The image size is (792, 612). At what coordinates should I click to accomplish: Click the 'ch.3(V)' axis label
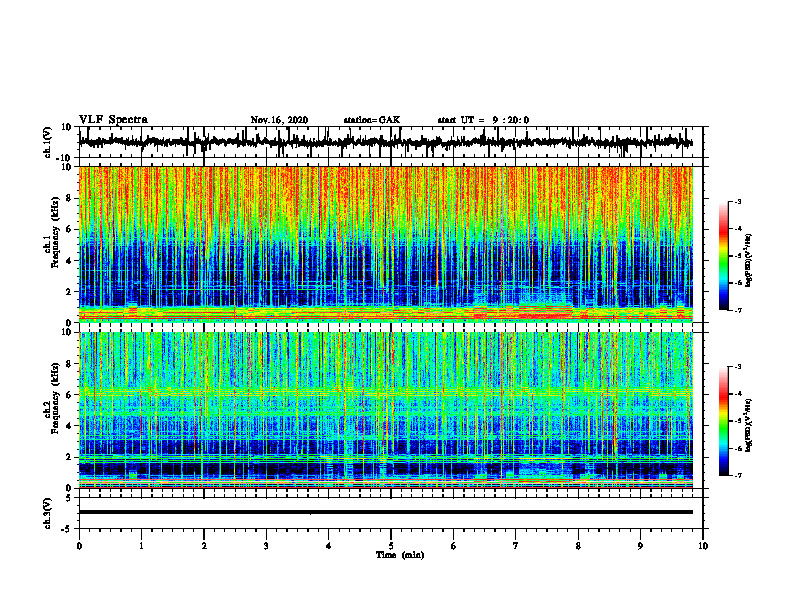click(x=48, y=514)
